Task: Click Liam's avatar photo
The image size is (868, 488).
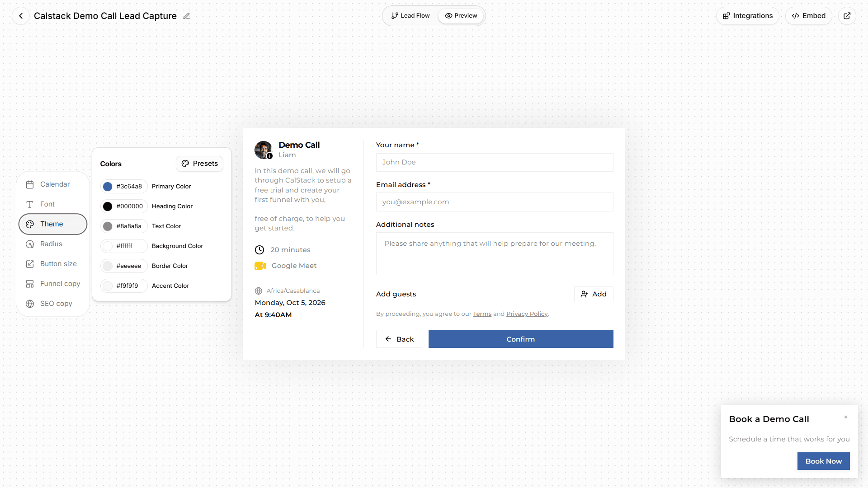Action: click(263, 150)
